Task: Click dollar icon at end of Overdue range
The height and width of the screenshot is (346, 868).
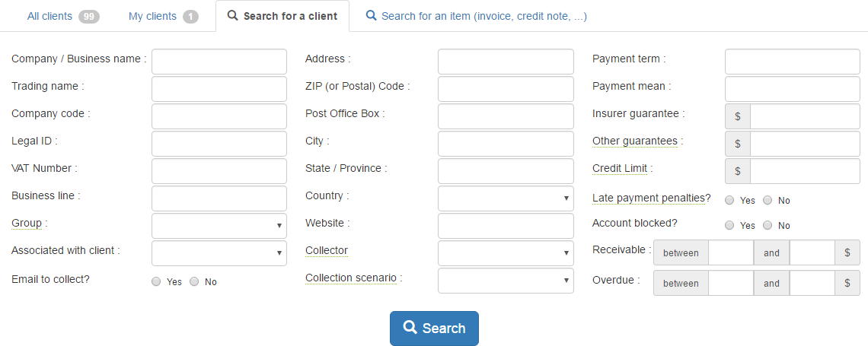Action: [847, 283]
